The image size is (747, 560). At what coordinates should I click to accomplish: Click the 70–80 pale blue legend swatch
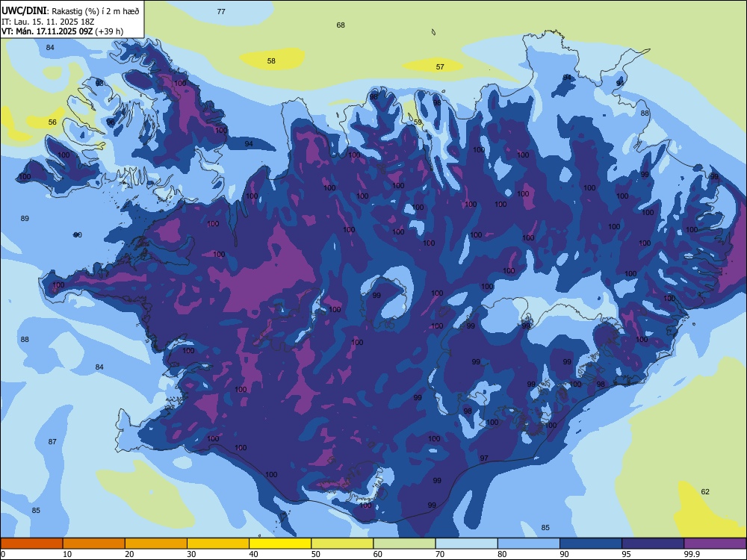pyautogui.click(x=466, y=544)
